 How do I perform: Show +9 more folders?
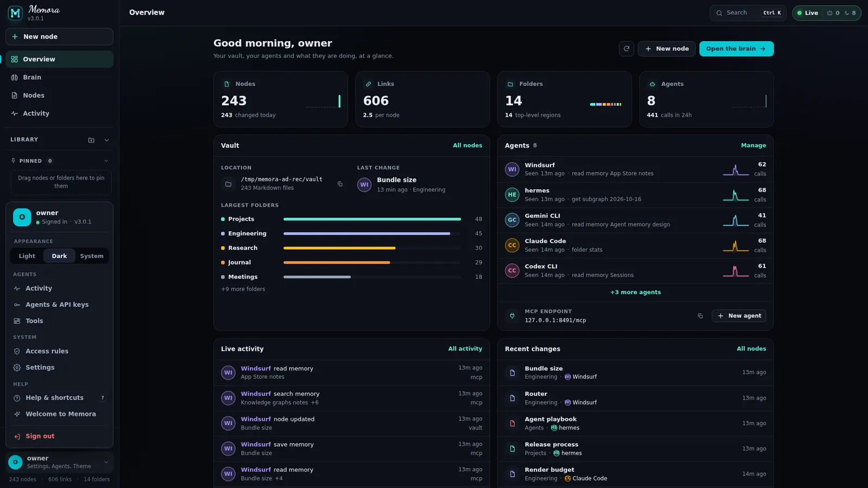tap(243, 289)
